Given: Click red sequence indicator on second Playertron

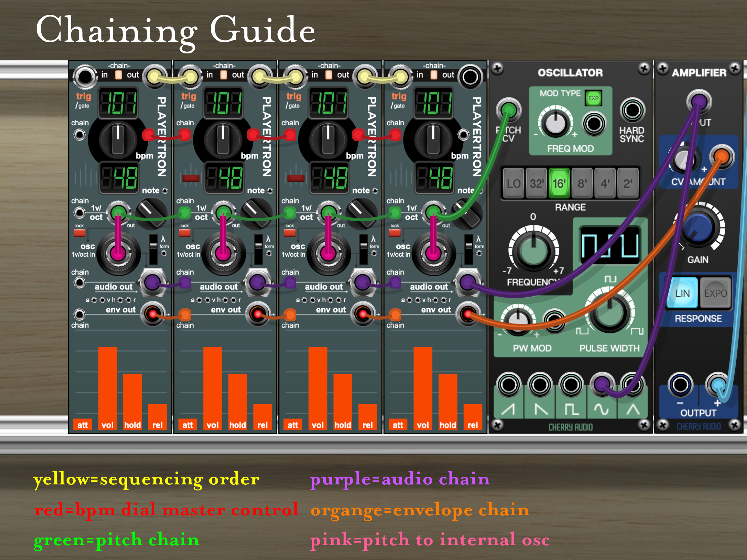Looking at the screenshot, I should [191, 178].
